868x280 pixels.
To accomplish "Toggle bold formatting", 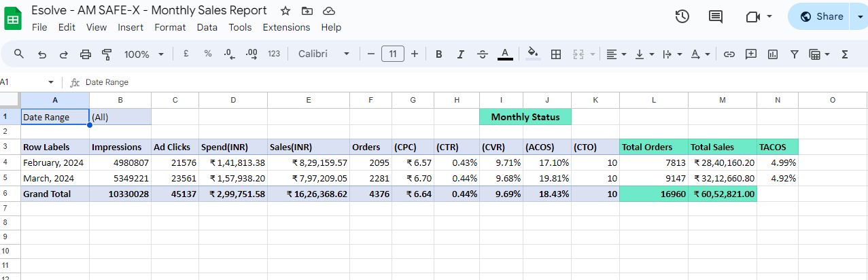I will tap(438, 54).
